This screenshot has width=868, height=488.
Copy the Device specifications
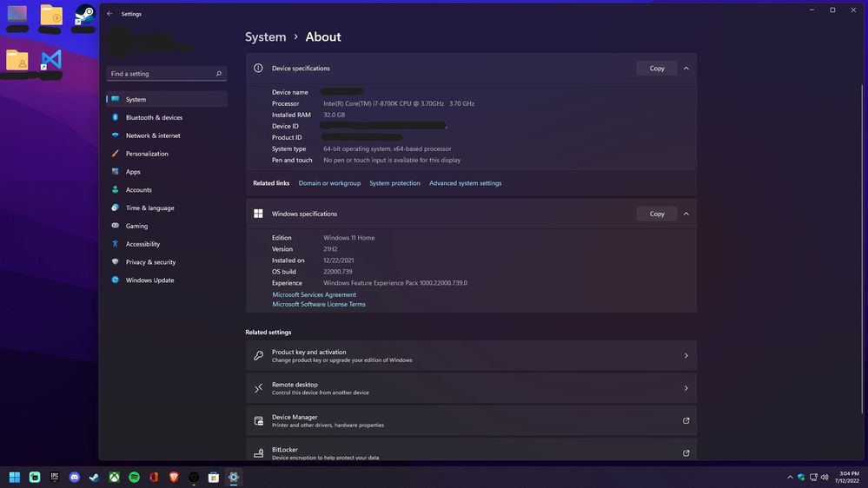point(657,68)
